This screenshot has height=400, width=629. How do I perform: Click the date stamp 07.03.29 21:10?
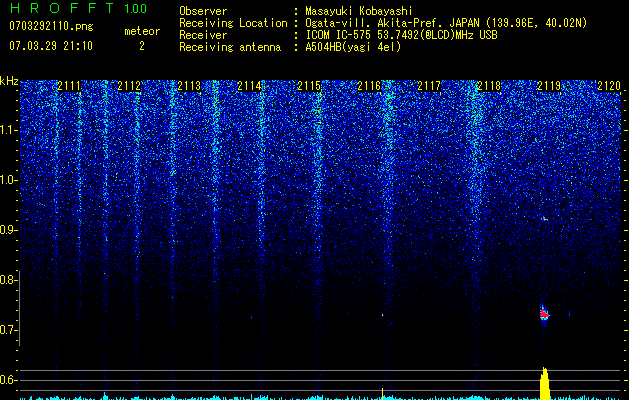click(51, 46)
